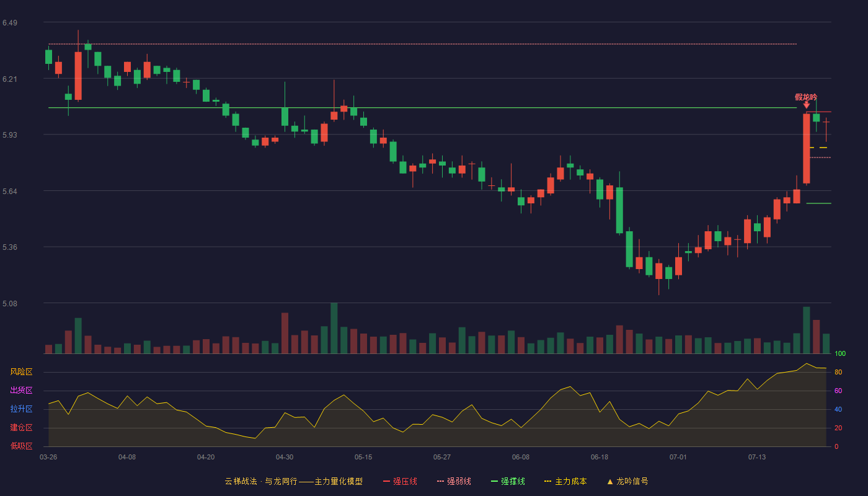Click the tallest green volume bar
Screen dimensions: 868x496
click(334, 328)
